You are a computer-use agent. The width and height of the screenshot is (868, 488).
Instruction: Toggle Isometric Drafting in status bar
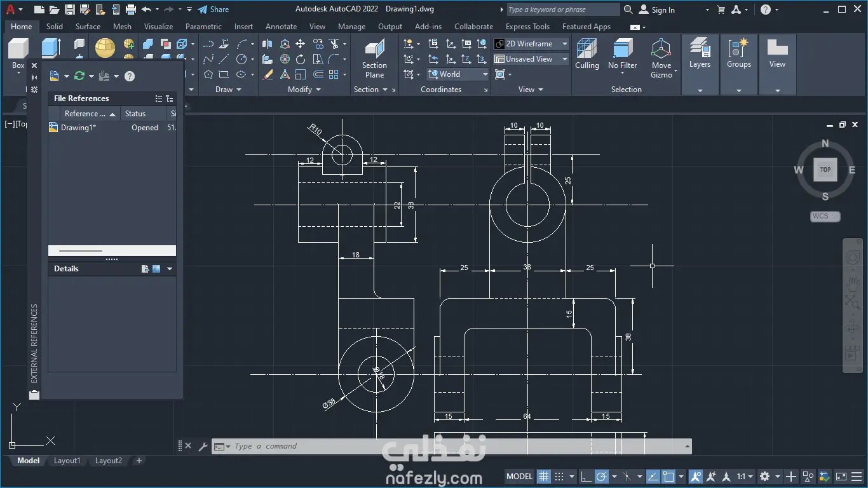click(628, 476)
